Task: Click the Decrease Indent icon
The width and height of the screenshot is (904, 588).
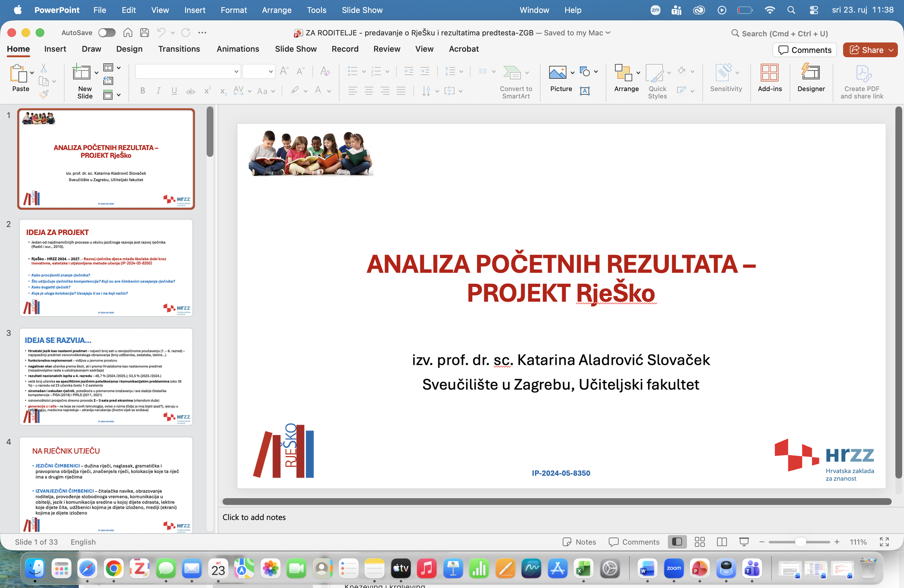Action: coord(409,71)
